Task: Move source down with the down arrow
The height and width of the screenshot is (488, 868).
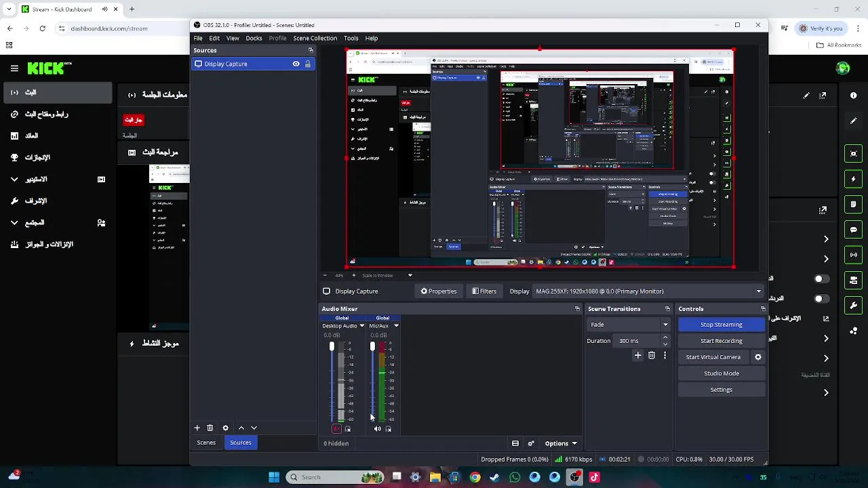Action: [x=254, y=428]
